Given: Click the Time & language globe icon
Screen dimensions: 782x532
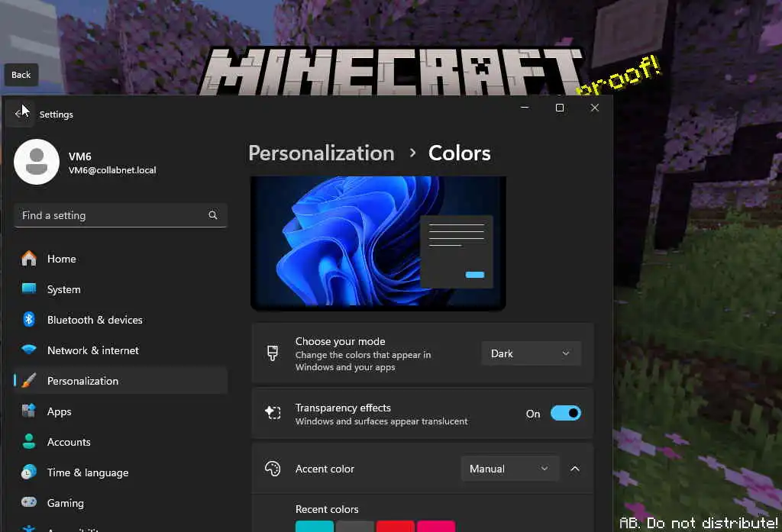Looking at the screenshot, I should 29,472.
